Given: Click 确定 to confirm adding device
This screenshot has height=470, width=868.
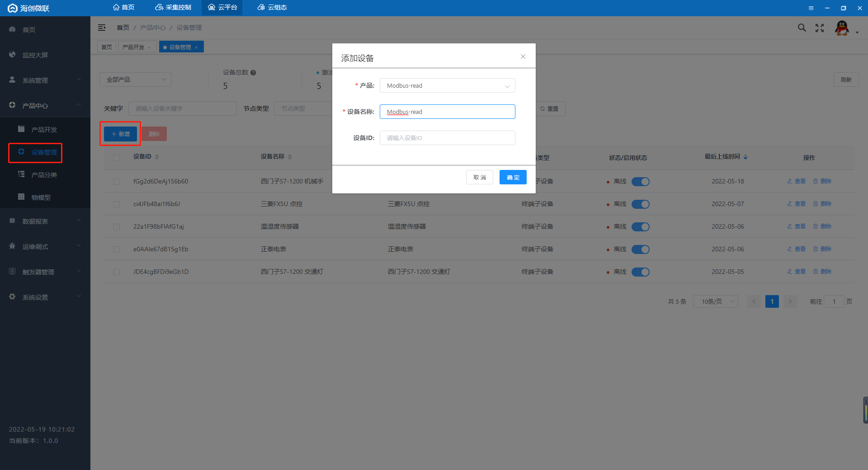Looking at the screenshot, I should (513, 177).
